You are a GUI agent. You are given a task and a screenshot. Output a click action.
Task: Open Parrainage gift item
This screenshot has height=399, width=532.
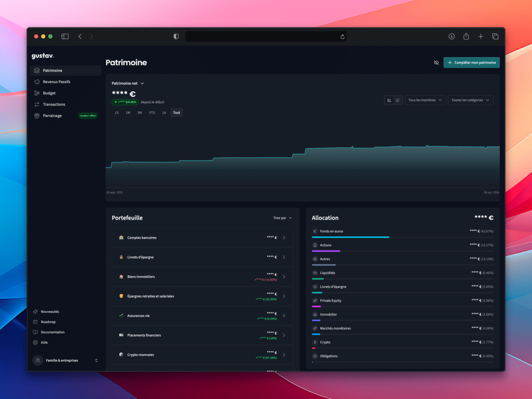click(x=66, y=116)
